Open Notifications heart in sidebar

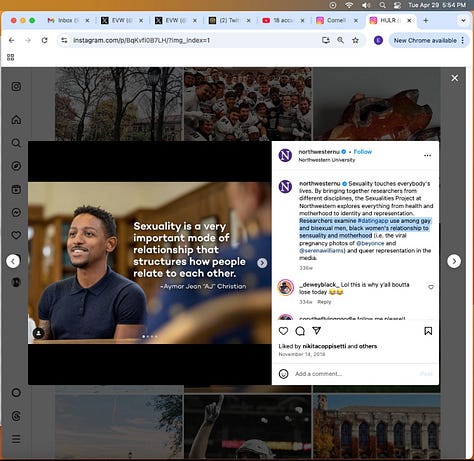point(16,235)
